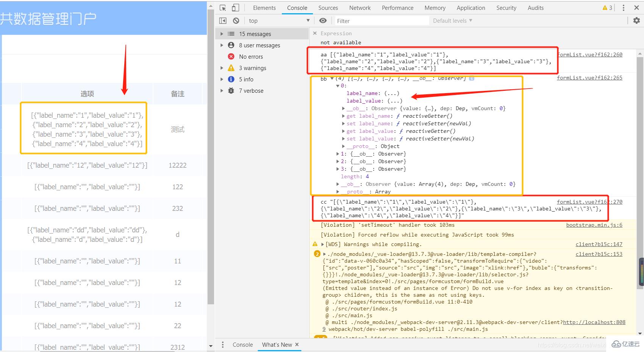
Task: Switch to the Performance tab
Action: coord(398,8)
